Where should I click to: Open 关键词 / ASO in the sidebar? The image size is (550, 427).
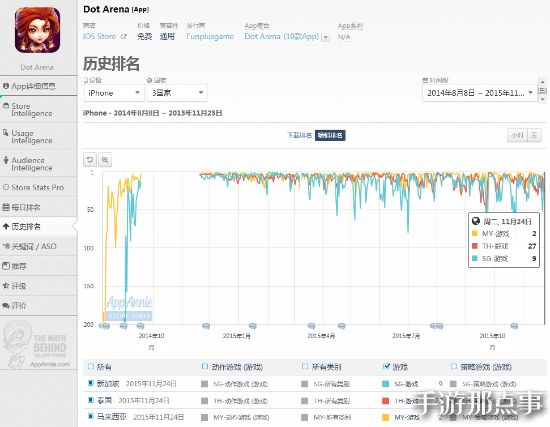point(38,246)
